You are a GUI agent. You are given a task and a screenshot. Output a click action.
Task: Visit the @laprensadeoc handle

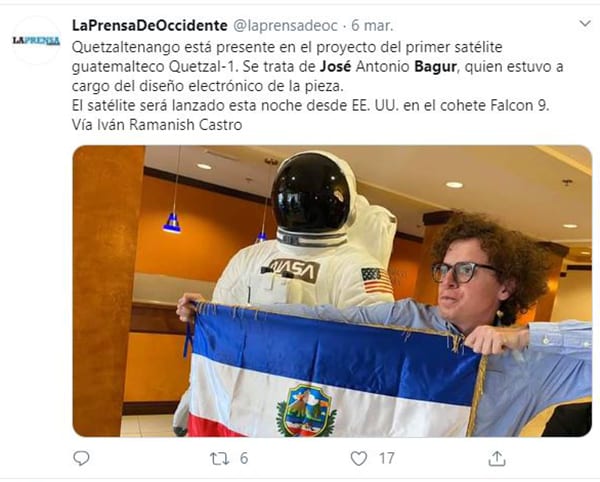[285, 26]
